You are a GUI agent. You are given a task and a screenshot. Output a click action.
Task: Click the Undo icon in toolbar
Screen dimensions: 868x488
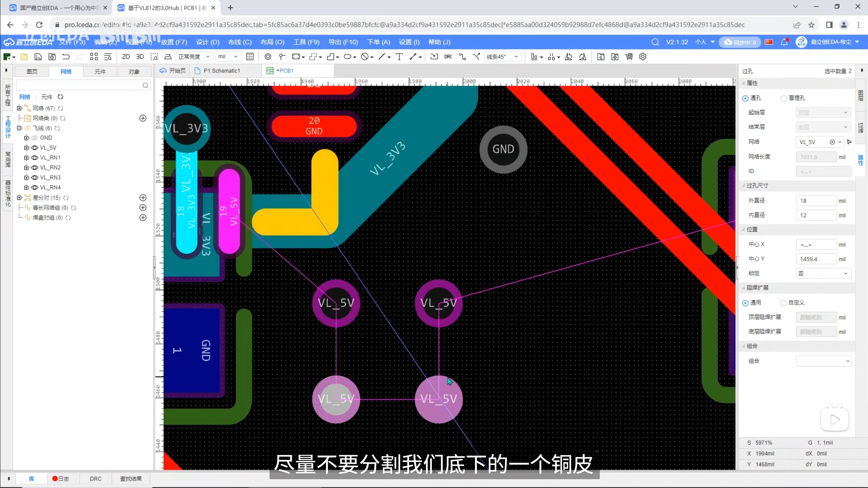[66, 57]
